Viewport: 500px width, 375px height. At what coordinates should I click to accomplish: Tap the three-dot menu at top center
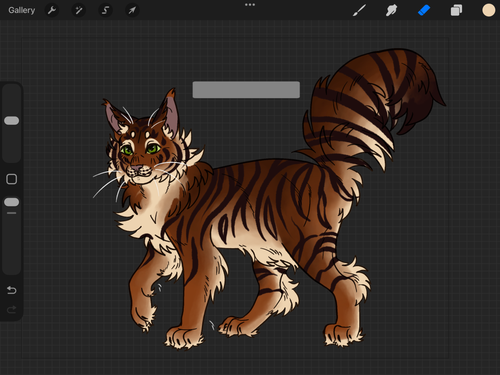250,5
